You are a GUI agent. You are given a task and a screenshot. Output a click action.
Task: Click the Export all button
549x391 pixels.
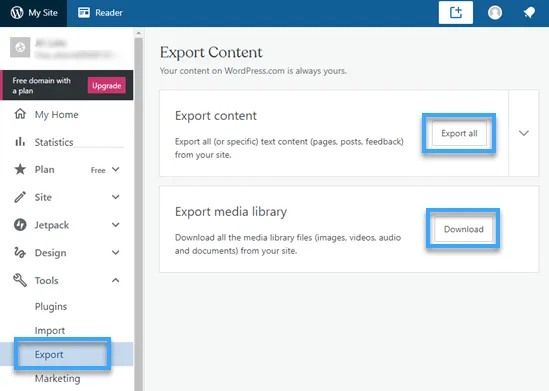[x=459, y=133]
